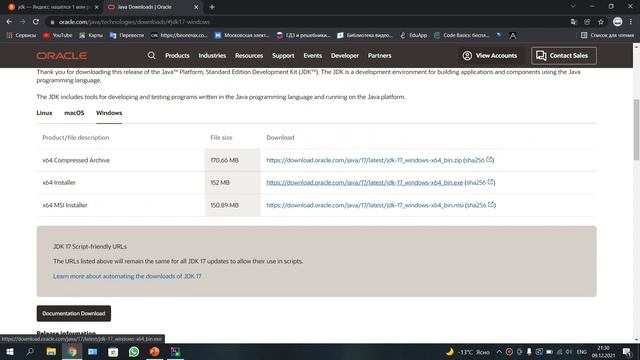Select the 170.66 MB file size cell
This screenshot has width=640, height=360.
tap(232, 160)
